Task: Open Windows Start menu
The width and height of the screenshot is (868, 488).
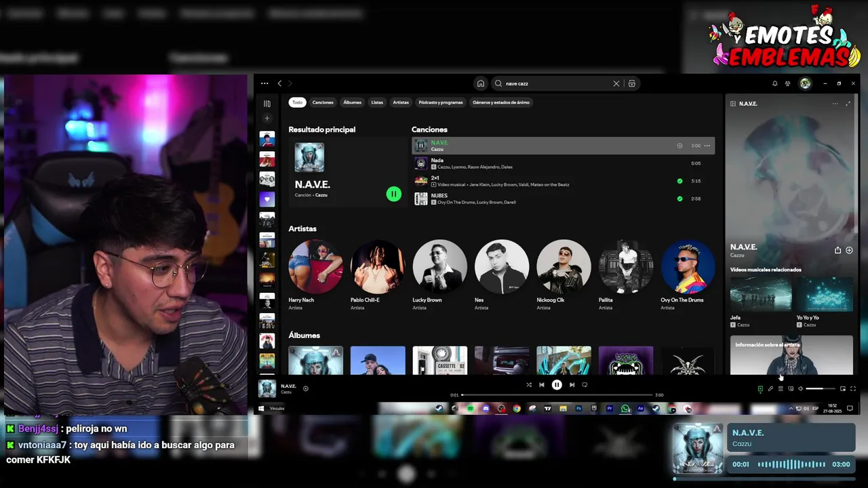Action: [x=260, y=409]
